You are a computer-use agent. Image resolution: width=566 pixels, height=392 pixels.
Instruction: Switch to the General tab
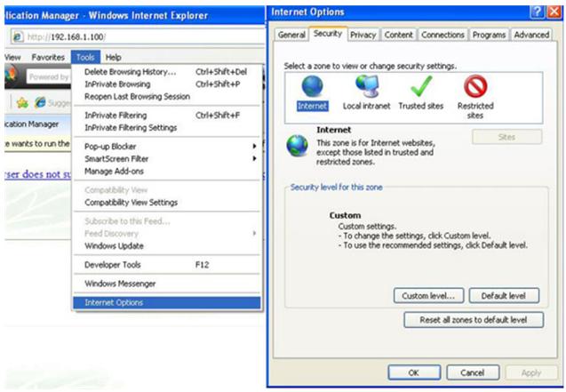pos(291,35)
